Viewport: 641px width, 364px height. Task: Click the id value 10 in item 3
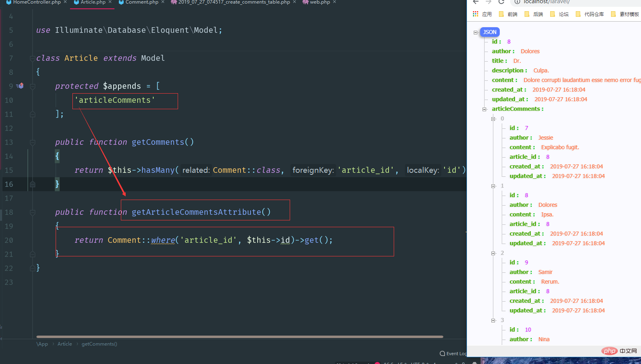coord(528,330)
